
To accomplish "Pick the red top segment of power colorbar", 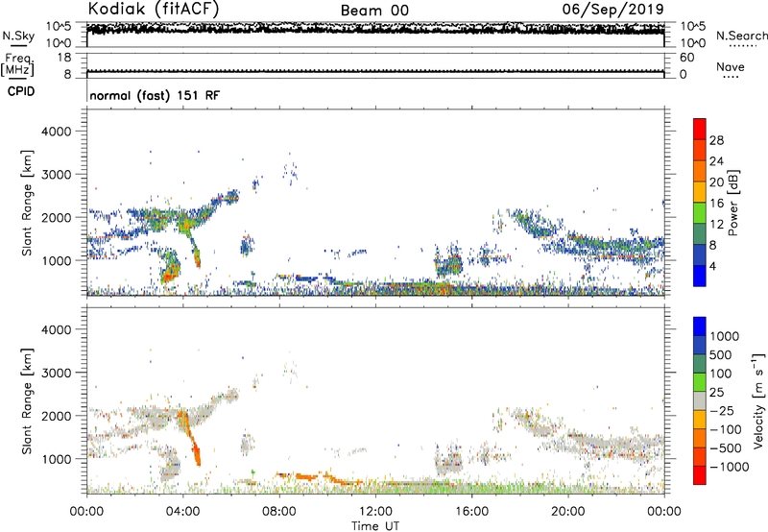I will click(700, 129).
